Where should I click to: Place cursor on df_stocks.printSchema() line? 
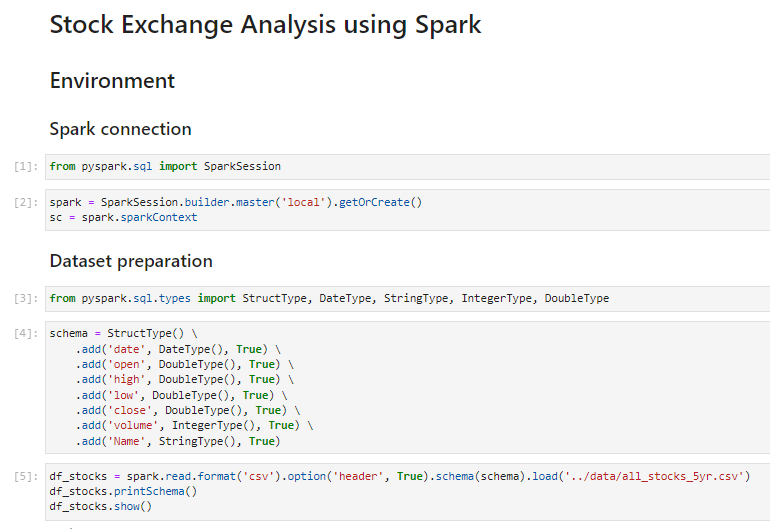(123, 492)
